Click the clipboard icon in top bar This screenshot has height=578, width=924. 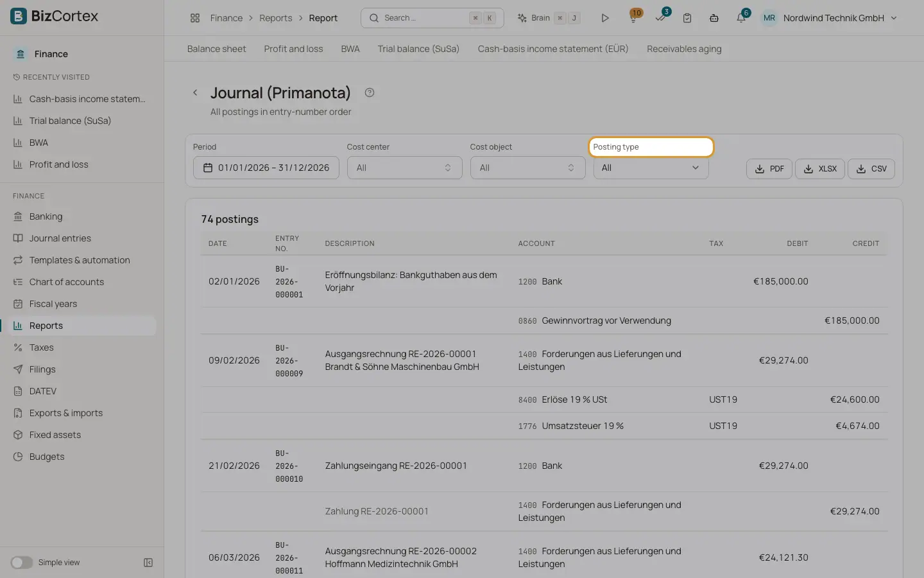coord(687,18)
